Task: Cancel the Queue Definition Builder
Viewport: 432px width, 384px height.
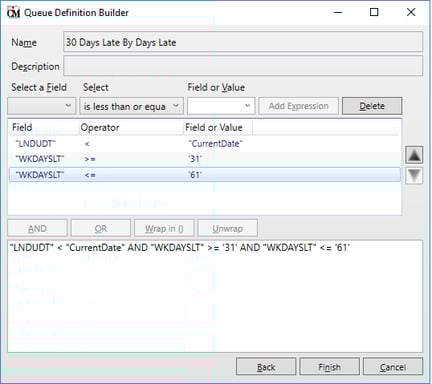Action: pos(393,367)
